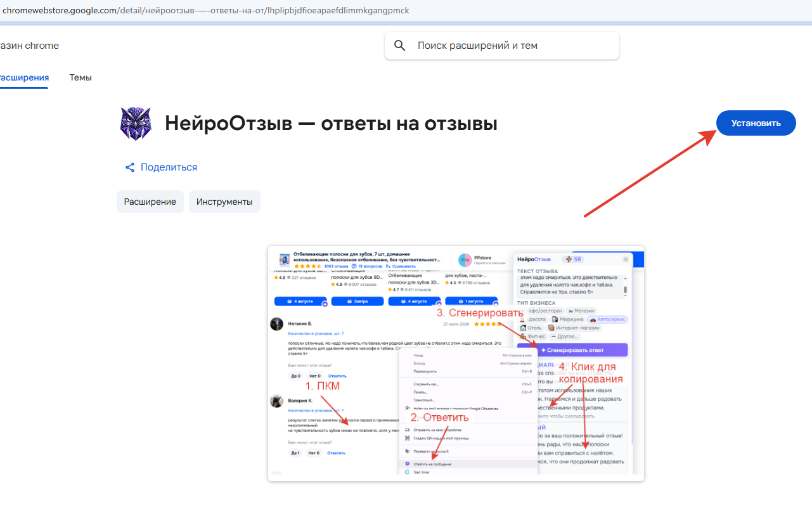Viewport: 812px width, 509px height.
Task: Share the extension via Поделиться
Action: coord(162,167)
